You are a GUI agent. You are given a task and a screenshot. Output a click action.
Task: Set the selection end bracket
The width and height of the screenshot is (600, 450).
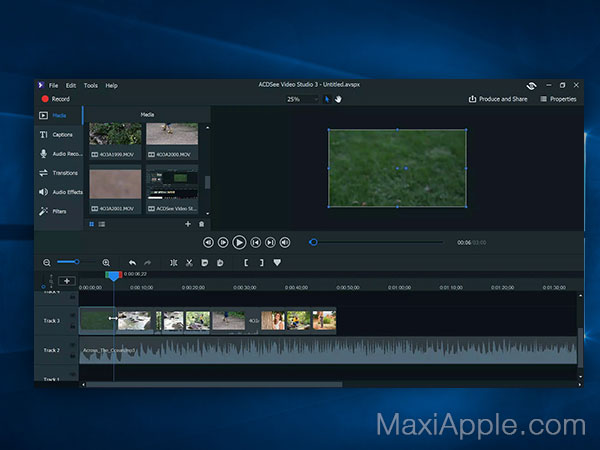coord(262,262)
